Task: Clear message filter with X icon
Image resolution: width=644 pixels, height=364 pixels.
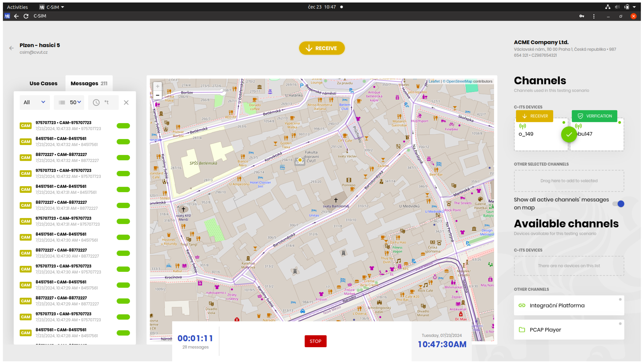Action: click(126, 103)
